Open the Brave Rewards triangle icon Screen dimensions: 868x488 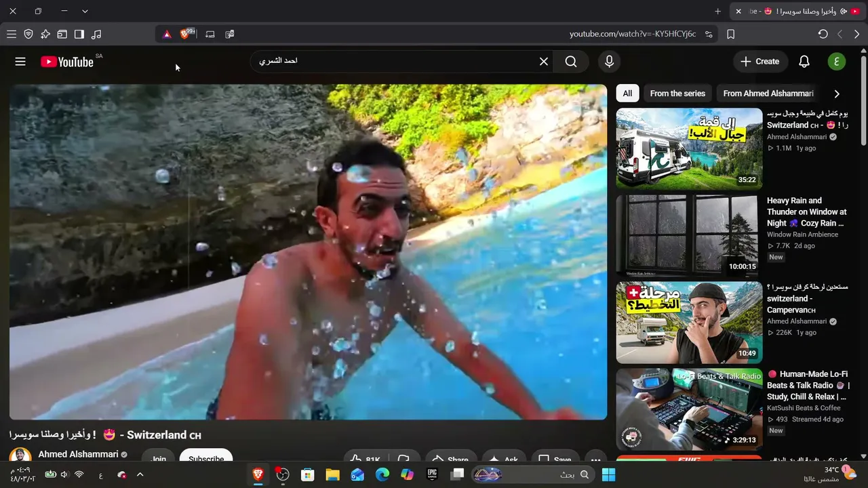pos(167,34)
